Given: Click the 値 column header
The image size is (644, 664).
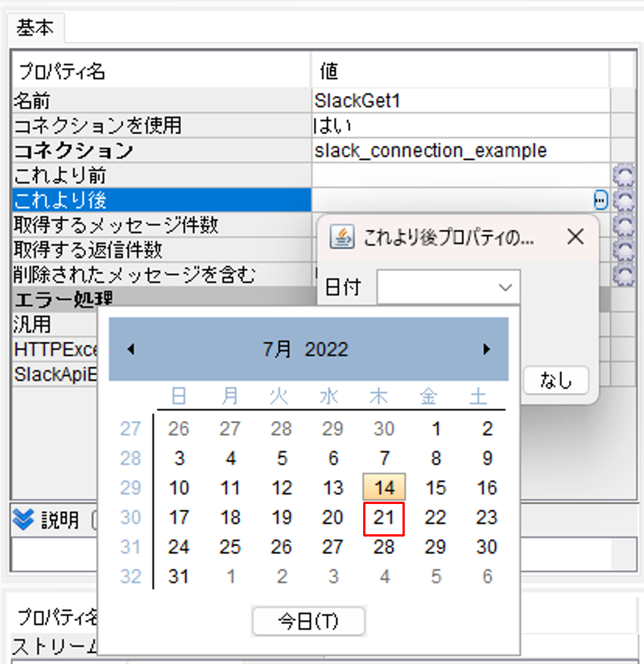Looking at the screenshot, I should pyautogui.click(x=461, y=70).
